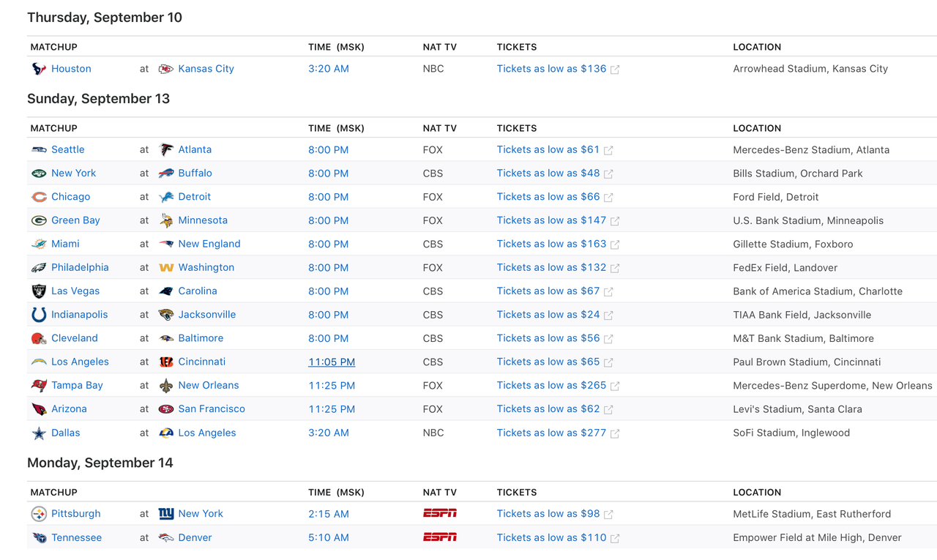
Task: Open 5:10 AM Tennessee game time link
Action: pyautogui.click(x=329, y=537)
